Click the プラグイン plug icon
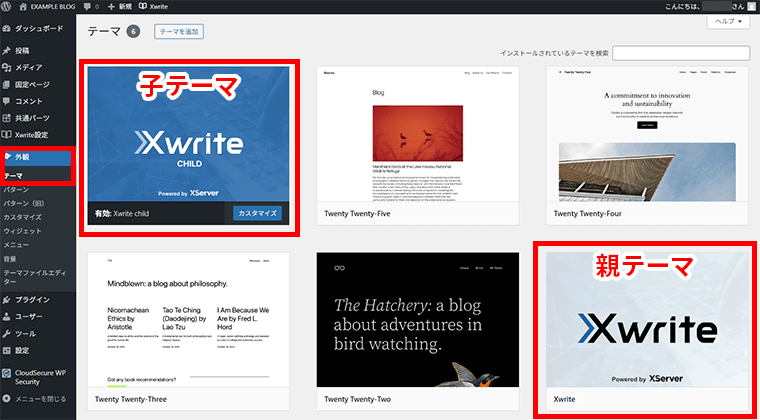The width and height of the screenshot is (760, 420). 6,300
